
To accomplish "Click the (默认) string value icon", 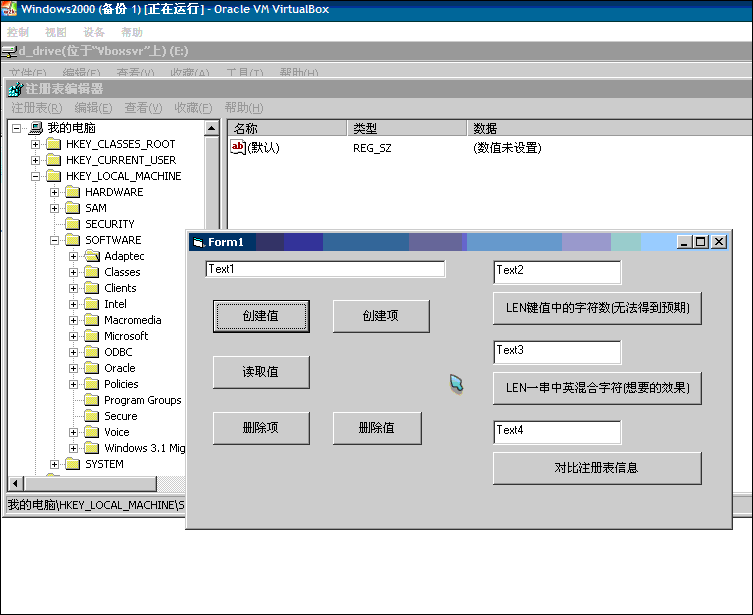I will tap(238, 147).
